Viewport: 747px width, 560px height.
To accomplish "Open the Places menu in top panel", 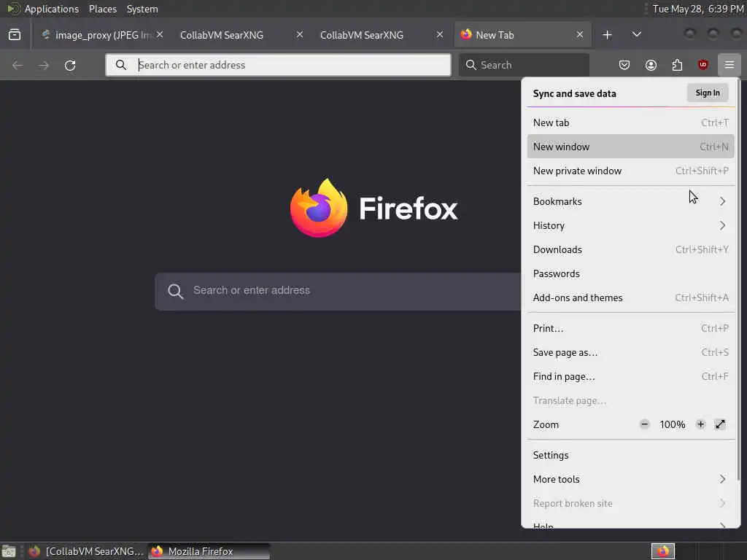I will coord(102,9).
